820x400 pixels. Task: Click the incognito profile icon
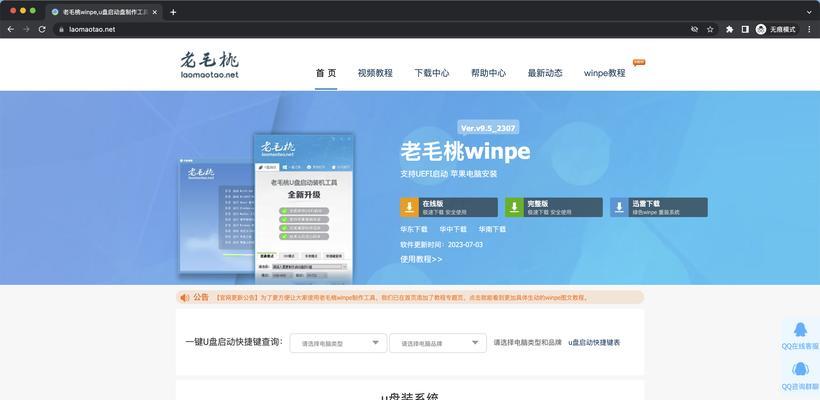(x=760, y=29)
